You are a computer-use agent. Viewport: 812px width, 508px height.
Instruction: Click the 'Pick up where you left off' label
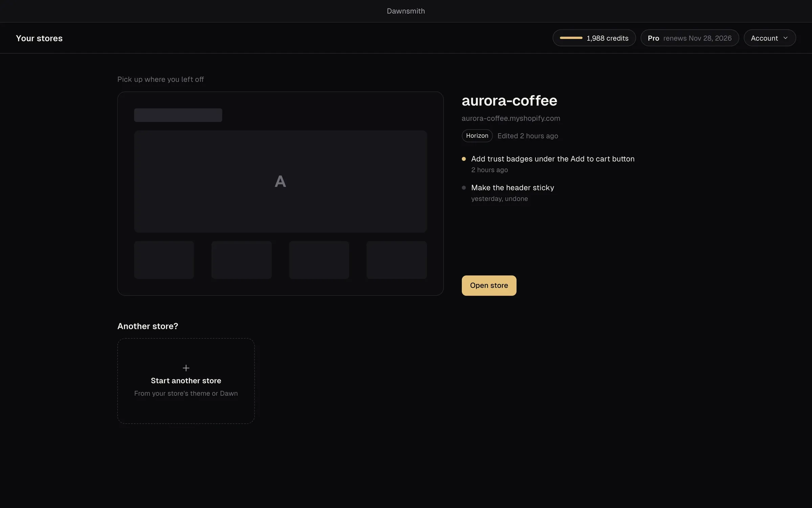click(x=160, y=79)
